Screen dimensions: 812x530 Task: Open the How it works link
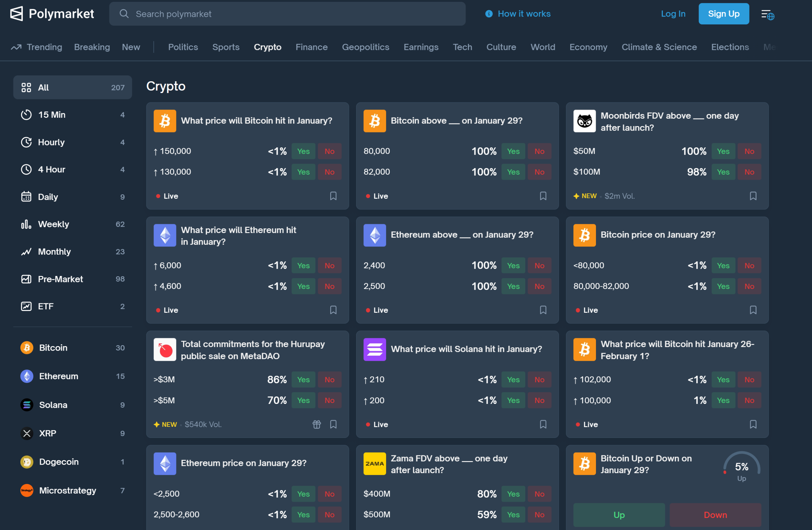(524, 14)
